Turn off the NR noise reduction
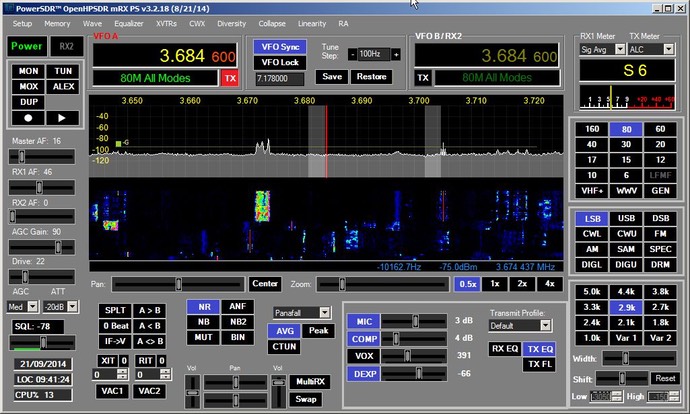 click(x=204, y=307)
